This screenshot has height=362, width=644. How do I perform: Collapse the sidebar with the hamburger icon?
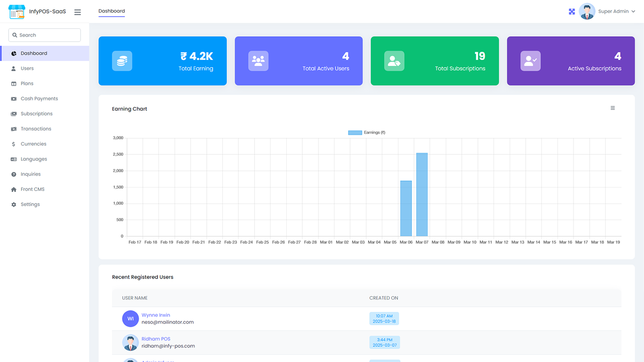[x=77, y=12]
